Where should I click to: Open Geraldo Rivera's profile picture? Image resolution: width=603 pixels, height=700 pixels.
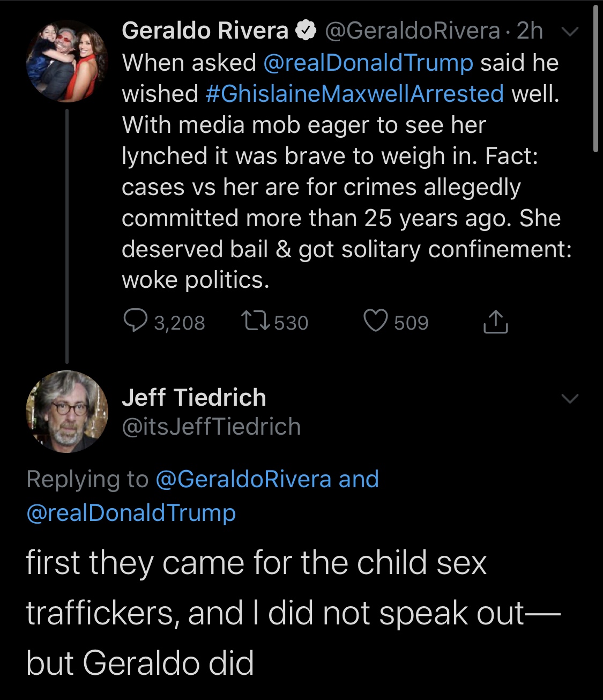tap(67, 61)
